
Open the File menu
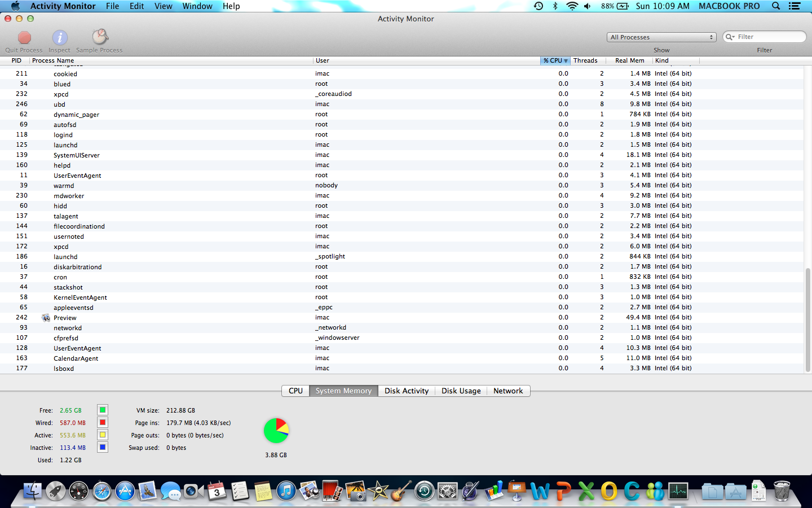point(112,6)
